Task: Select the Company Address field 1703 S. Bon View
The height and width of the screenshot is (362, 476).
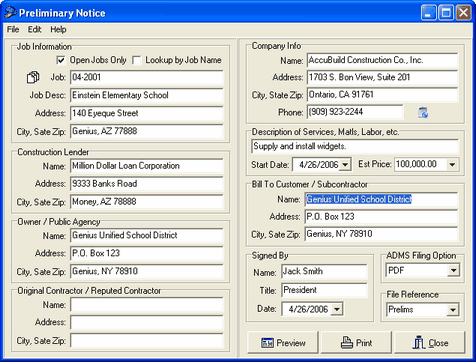Action: click(x=383, y=77)
